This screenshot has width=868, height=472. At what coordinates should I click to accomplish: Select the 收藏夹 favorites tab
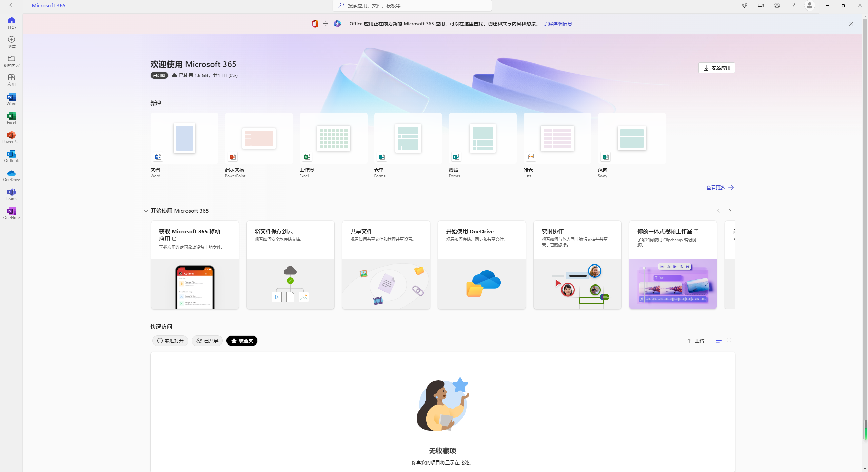click(x=241, y=341)
